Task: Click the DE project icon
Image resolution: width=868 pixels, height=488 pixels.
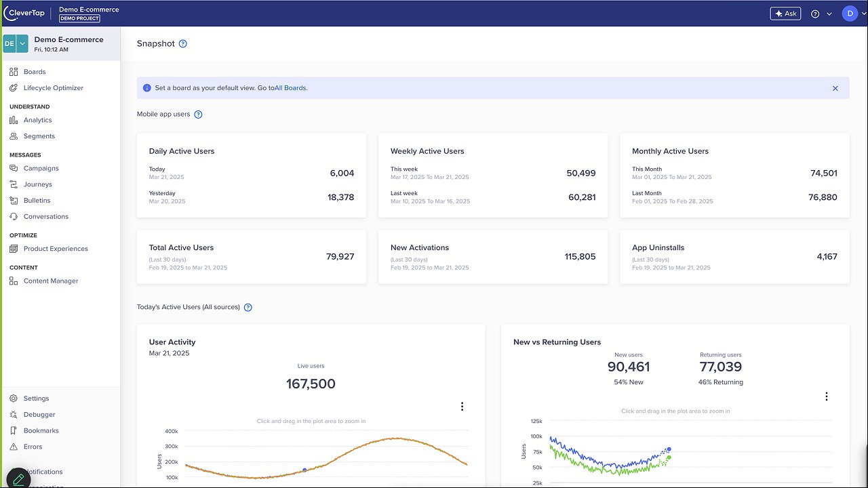Action: point(9,43)
